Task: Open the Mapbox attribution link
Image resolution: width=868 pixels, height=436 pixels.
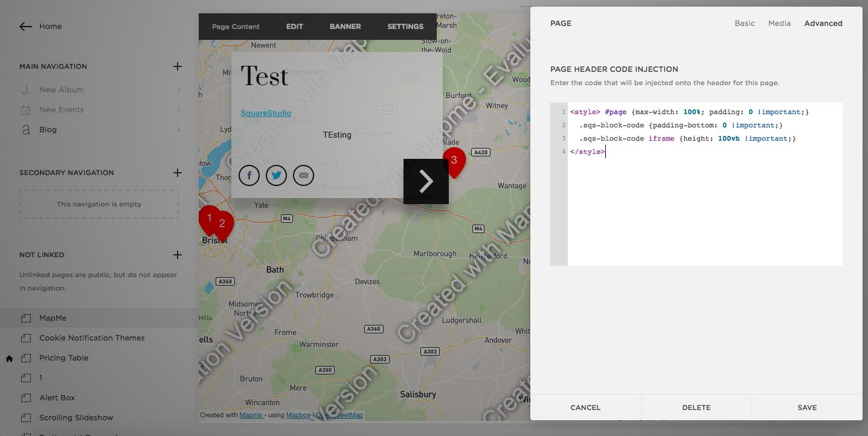Action: 298,415
